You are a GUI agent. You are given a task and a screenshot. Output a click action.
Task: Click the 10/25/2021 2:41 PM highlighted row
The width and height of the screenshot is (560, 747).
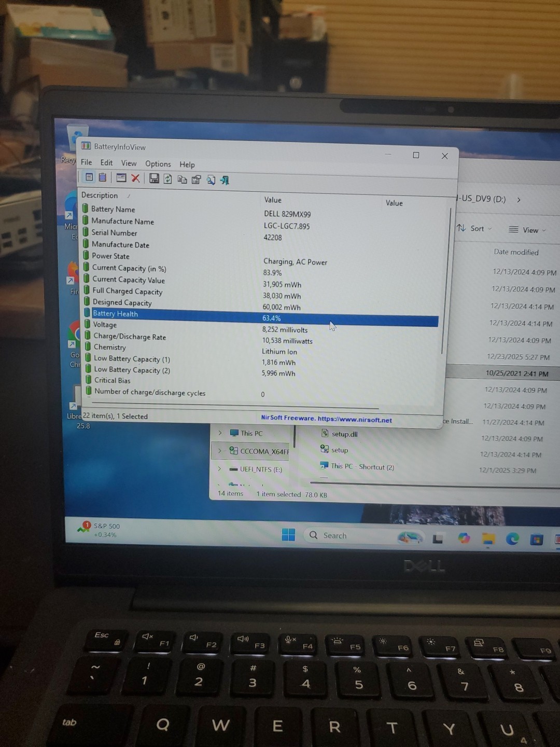(x=503, y=373)
